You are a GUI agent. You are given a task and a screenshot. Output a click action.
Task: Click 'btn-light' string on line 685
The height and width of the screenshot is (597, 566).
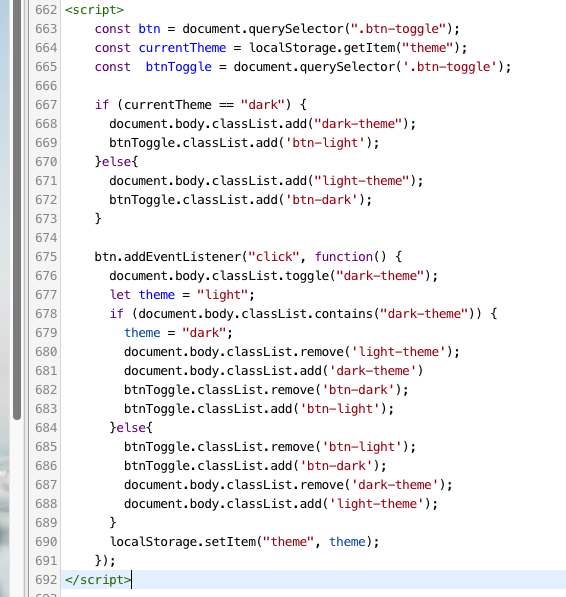pos(362,447)
